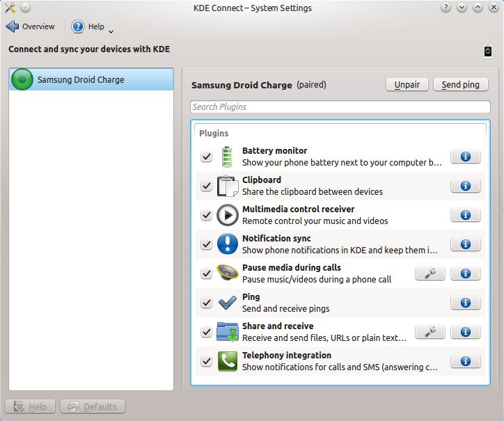Uncheck Pause media during calls
This screenshot has height=421, width=504.
(206, 273)
